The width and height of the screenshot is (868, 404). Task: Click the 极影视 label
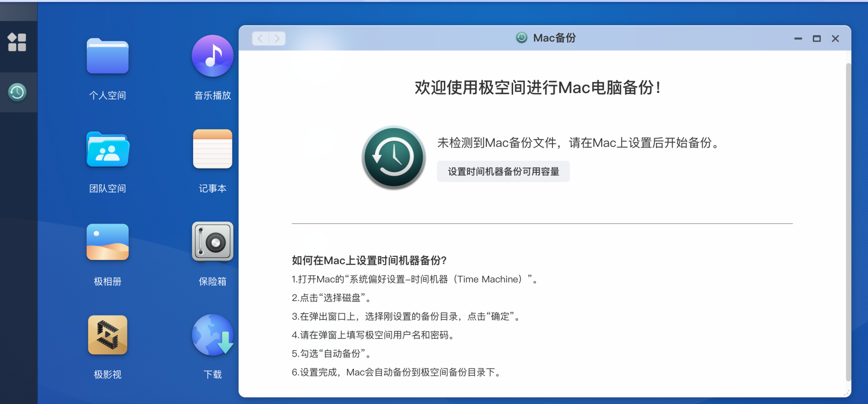pyautogui.click(x=108, y=375)
